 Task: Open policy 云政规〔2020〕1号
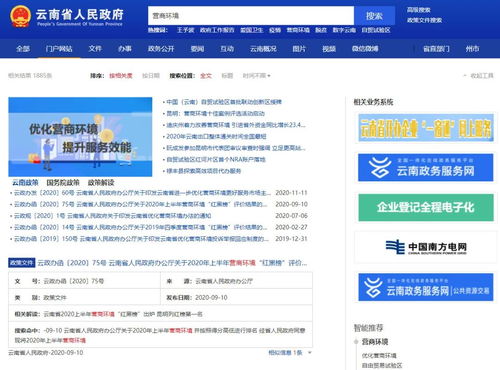tap(112, 216)
